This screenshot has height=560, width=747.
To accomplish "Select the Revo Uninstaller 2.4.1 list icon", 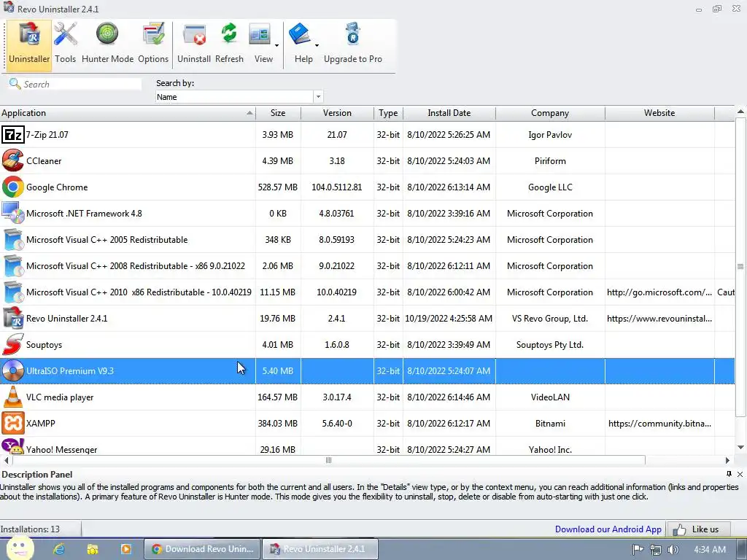I will [x=13, y=318].
